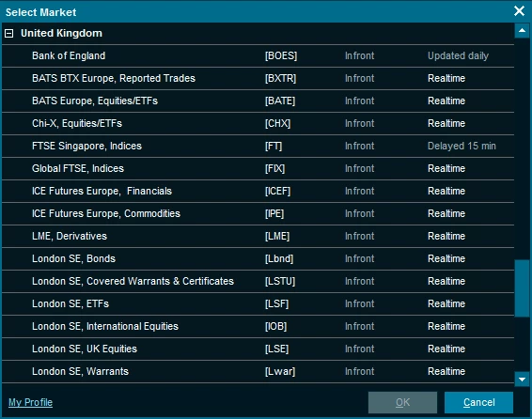The height and width of the screenshot is (419, 532).
Task: Pick Global FTSE, Indices
Action: 258,168
